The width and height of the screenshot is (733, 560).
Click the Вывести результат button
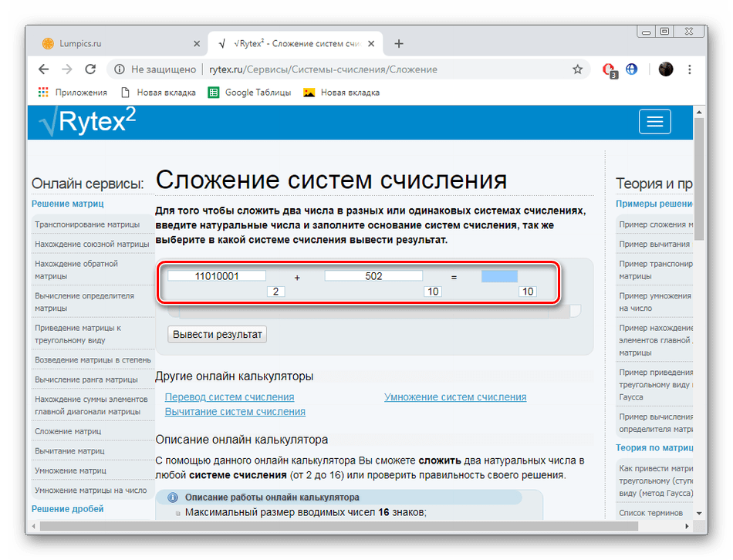216,334
